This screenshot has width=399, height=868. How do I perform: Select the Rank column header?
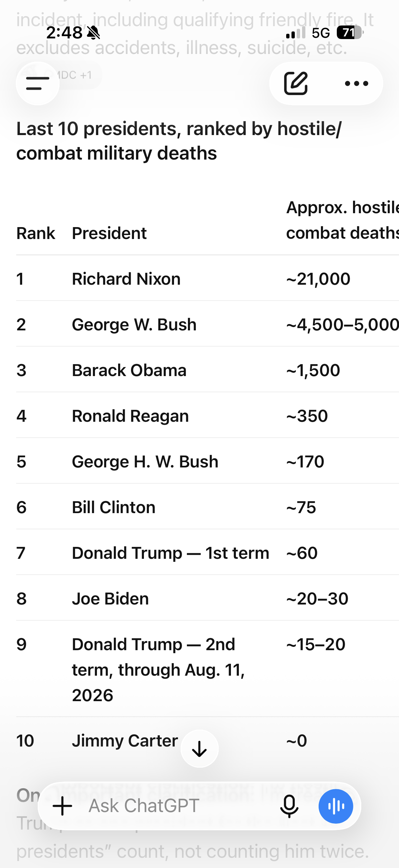(36, 233)
